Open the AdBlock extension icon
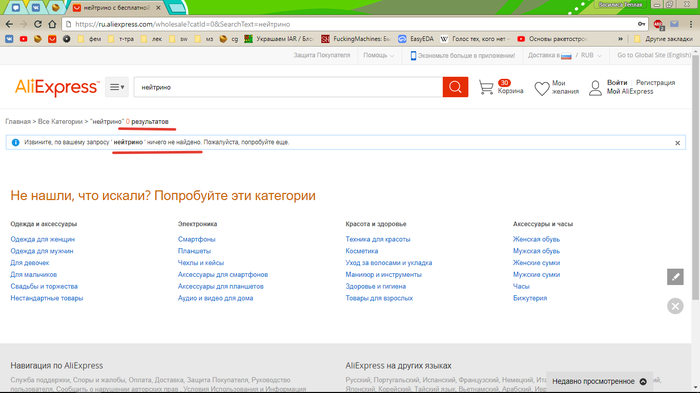 click(658, 25)
